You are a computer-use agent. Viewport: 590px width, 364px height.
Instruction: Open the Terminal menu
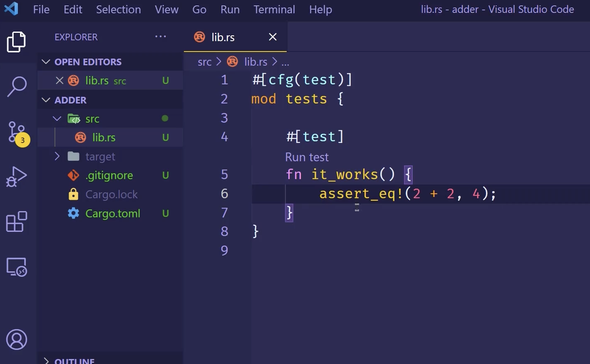pyautogui.click(x=274, y=10)
